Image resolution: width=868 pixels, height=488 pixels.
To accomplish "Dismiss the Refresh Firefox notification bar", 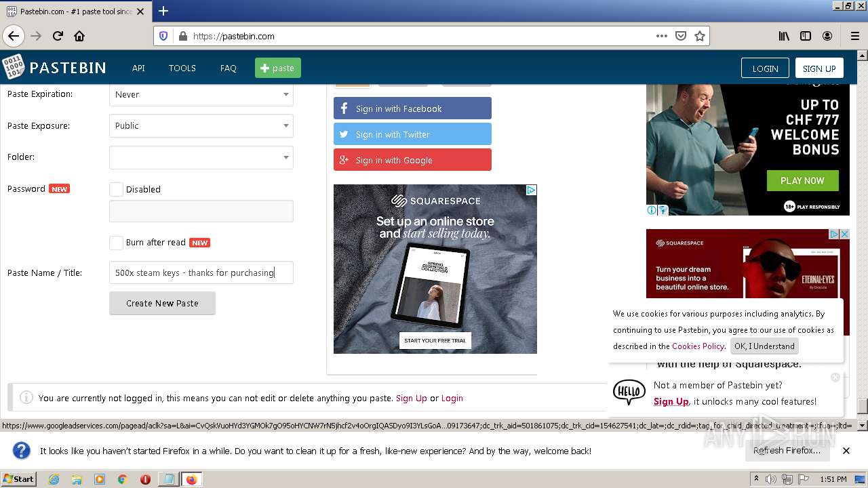I will 846,451.
